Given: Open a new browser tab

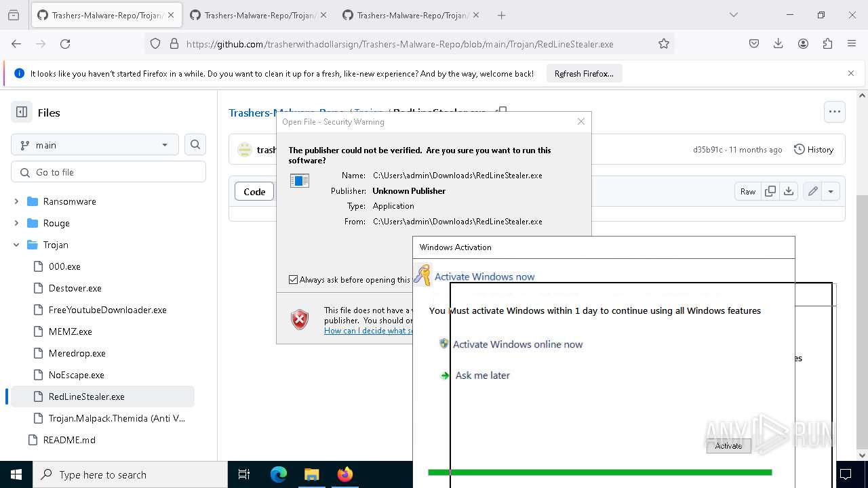Looking at the screenshot, I should (x=501, y=15).
